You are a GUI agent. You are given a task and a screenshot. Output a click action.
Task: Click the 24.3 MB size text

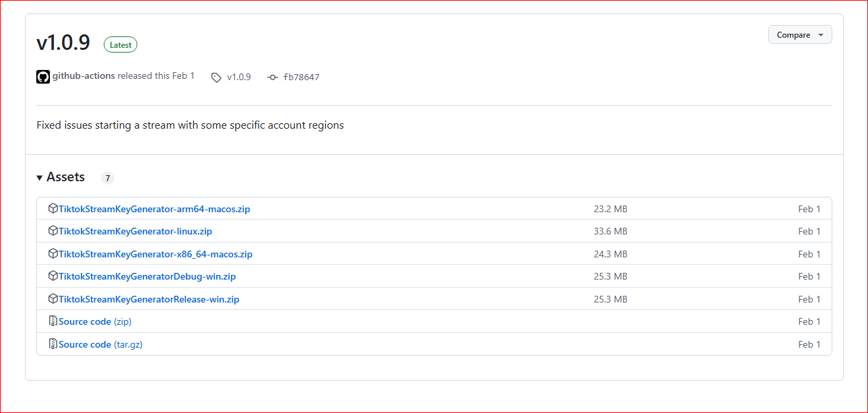tap(610, 254)
